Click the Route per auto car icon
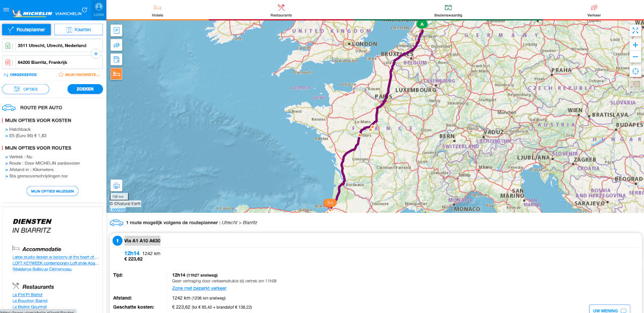Screen dimensions: 644x313 point(9,108)
